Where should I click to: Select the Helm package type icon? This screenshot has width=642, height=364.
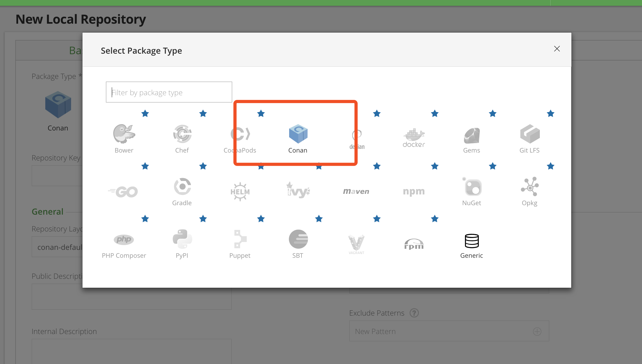tap(240, 191)
